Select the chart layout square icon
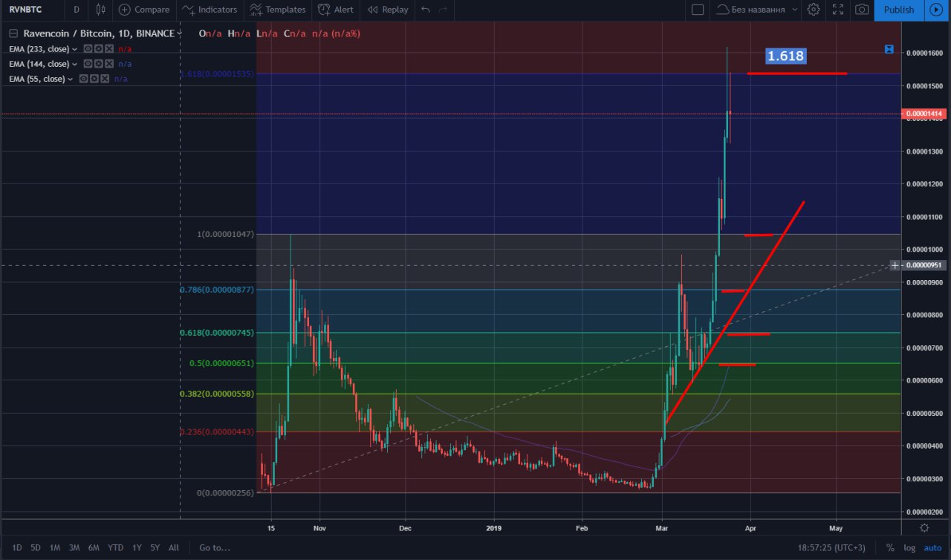951x560 pixels. point(697,10)
